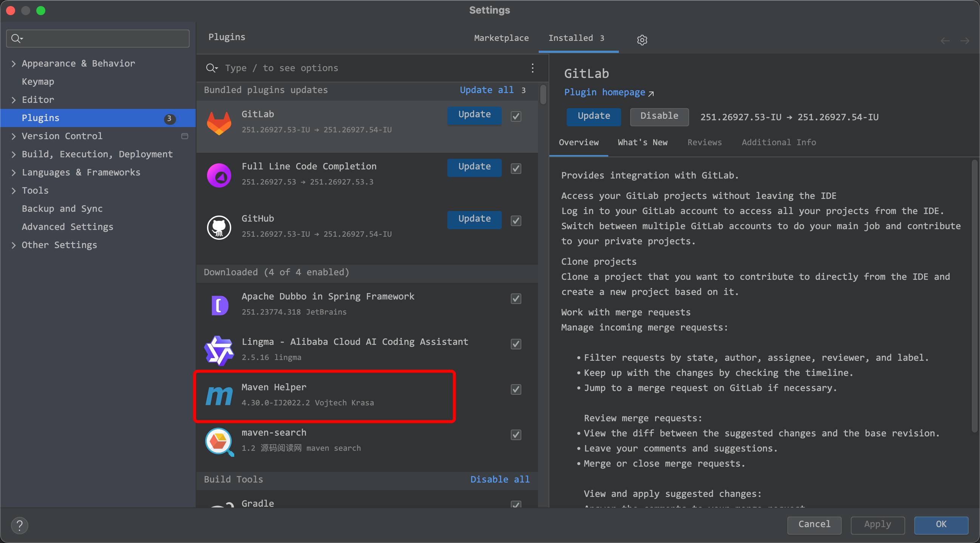The height and width of the screenshot is (543, 980).
Task: Click the Plugins update count badge
Action: click(169, 118)
